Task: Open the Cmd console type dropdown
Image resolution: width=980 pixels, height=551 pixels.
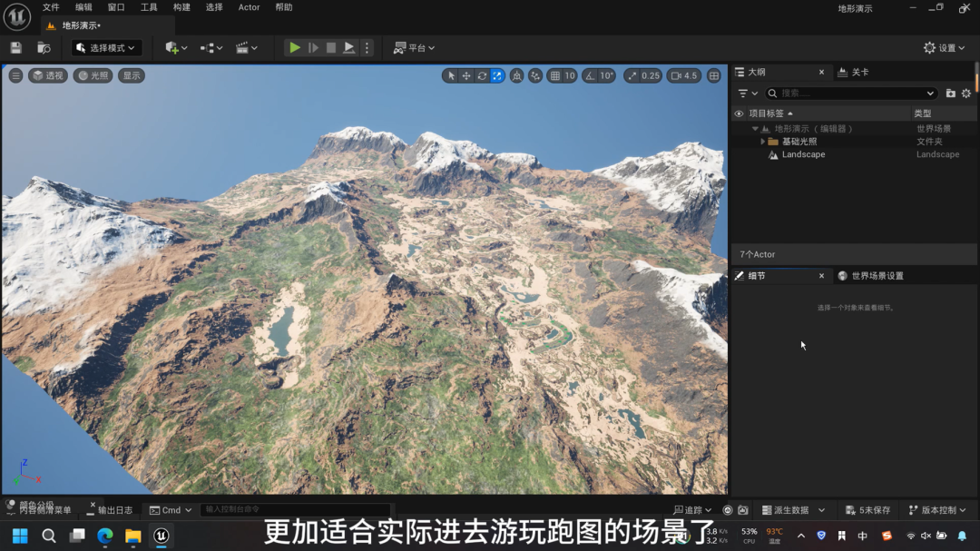Action: pos(170,510)
